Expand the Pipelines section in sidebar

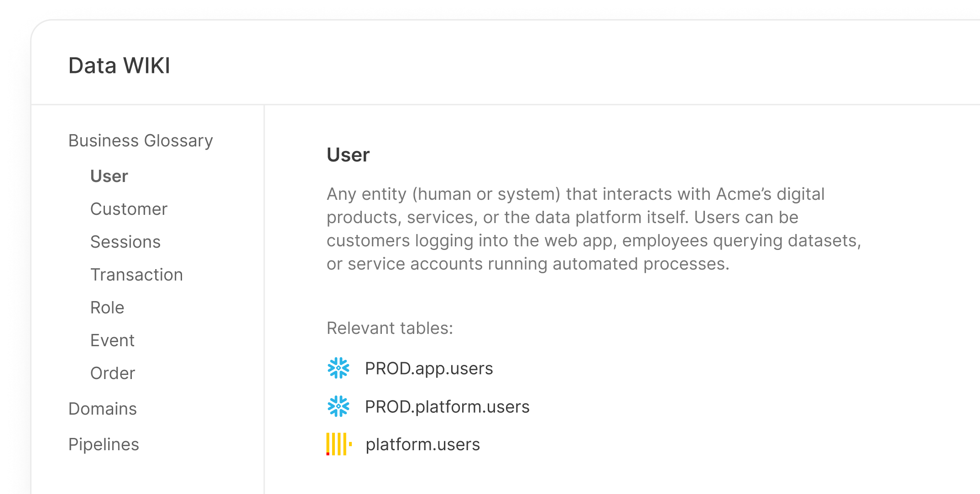pyautogui.click(x=104, y=445)
